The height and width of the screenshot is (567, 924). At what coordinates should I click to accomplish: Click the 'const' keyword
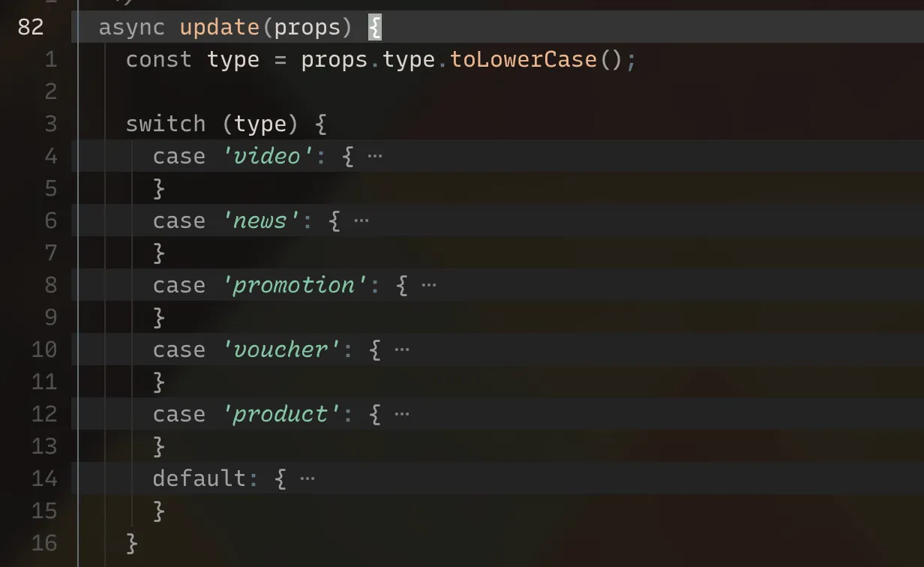(159, 60)
